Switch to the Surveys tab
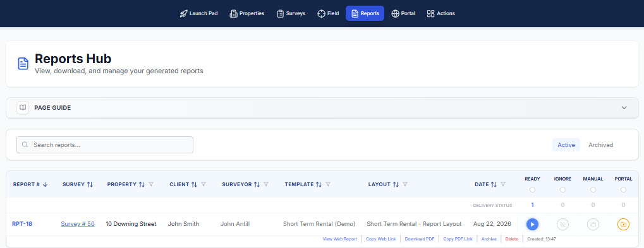 tap(291, 13)
